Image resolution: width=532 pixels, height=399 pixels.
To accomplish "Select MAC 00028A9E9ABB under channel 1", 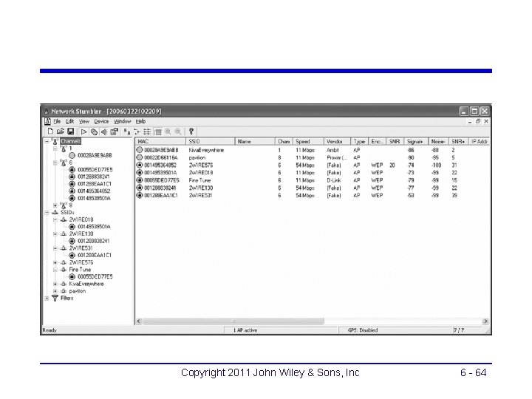I will pos(95,155).
